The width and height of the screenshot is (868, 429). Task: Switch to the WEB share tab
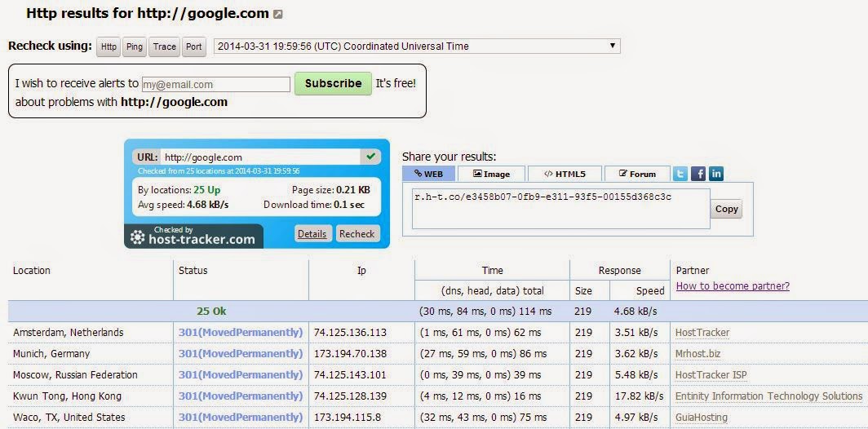(429, 173)
